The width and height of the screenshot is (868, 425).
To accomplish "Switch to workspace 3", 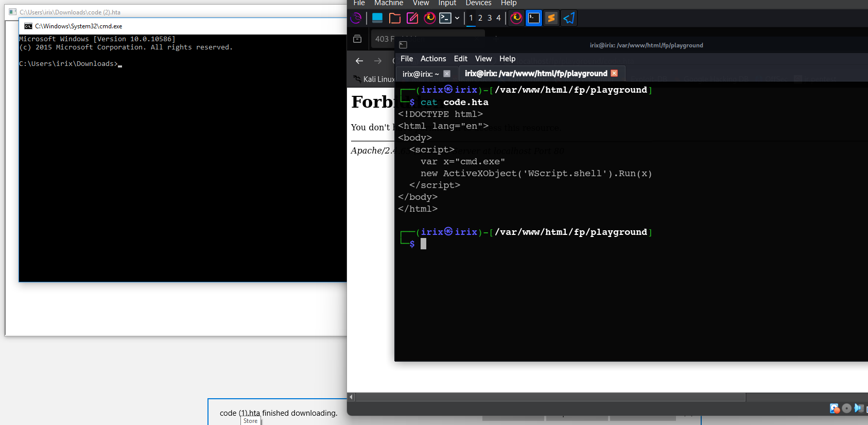I will click(x=490, y=18).
